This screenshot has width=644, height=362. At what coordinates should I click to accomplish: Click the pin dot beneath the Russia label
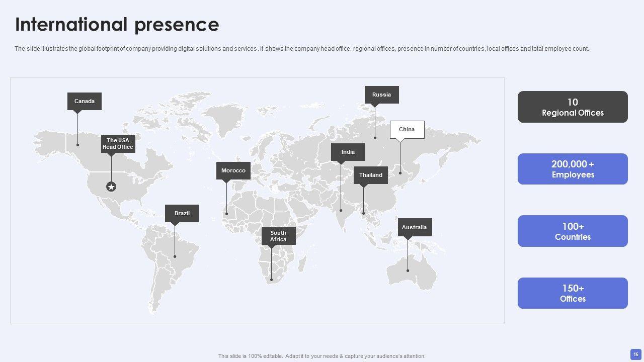(x=375, y=137)
